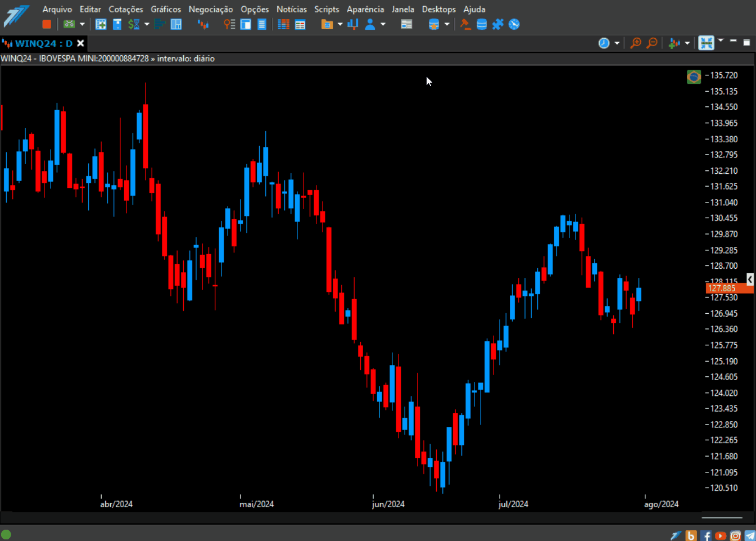Image resolution: width=756 pixels, height=541 pixels.
Task: Close the WINQ24 chart tab
Action: point(81,43)
